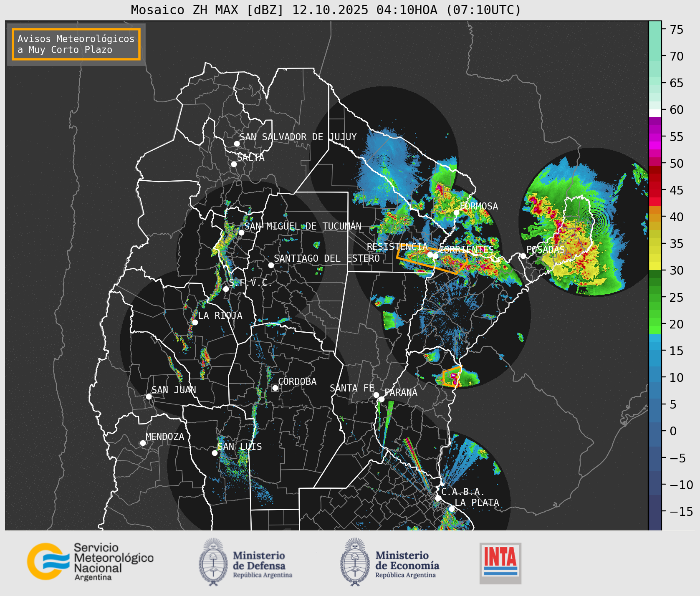Select the city dot for San Miguel de Tucumán
Image resolution: width=700 pixels, height=596 pixels.
[x=241, y=232]
